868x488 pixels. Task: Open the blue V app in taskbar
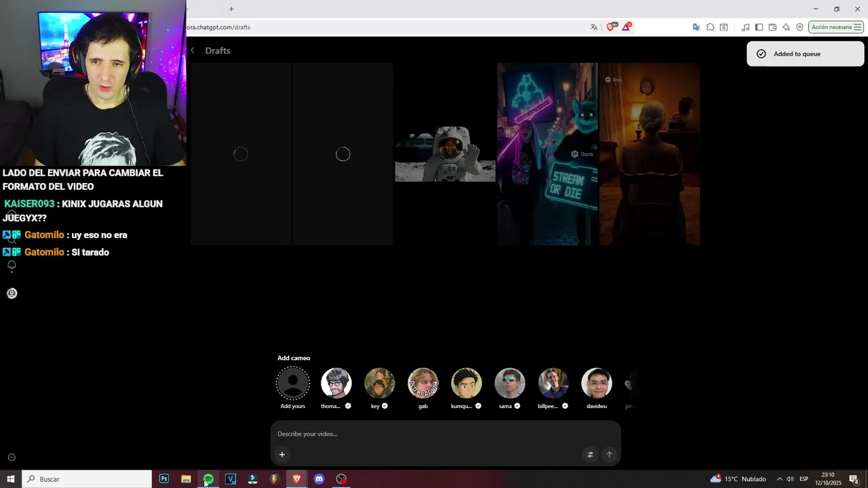pyautogui.click(x=231, y=479)
